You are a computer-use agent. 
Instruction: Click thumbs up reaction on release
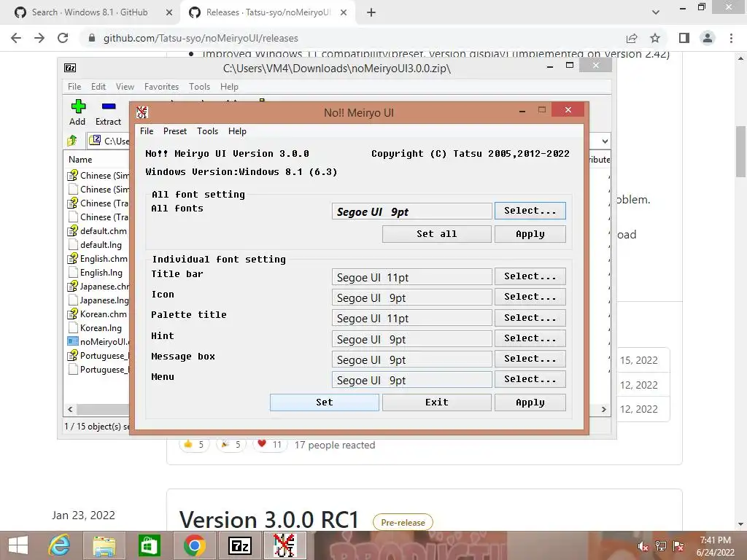[x=194, y=445]
